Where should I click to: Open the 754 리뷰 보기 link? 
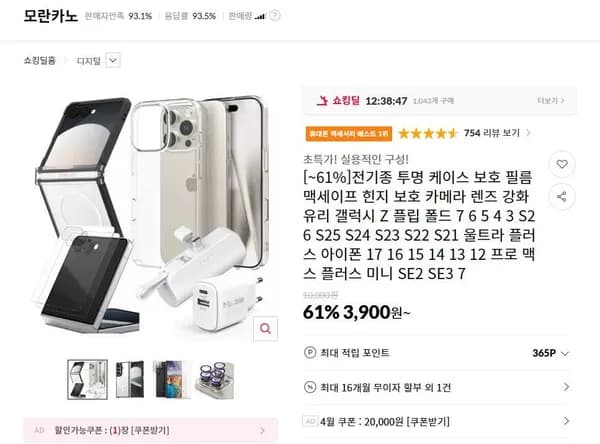tap(492, 133)
